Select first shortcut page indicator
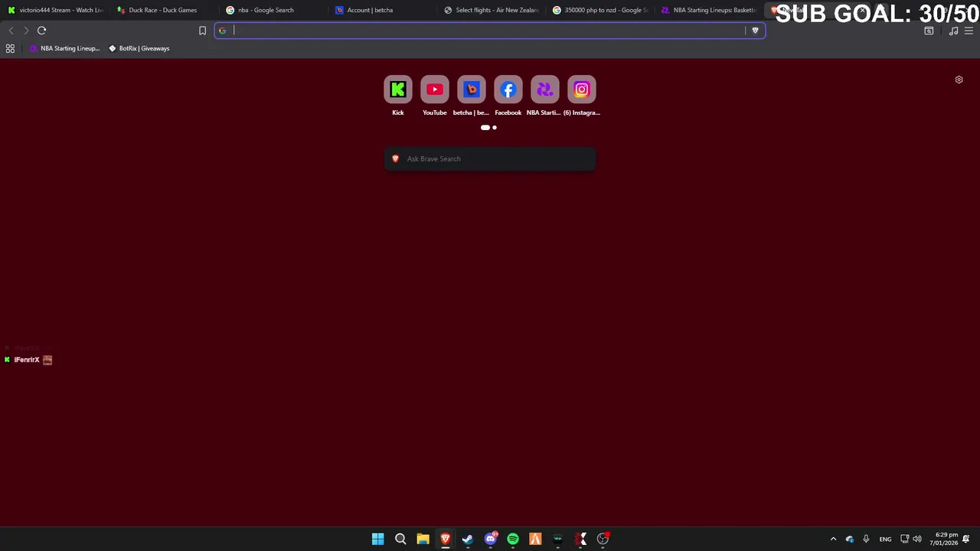 tap(485, 128)
